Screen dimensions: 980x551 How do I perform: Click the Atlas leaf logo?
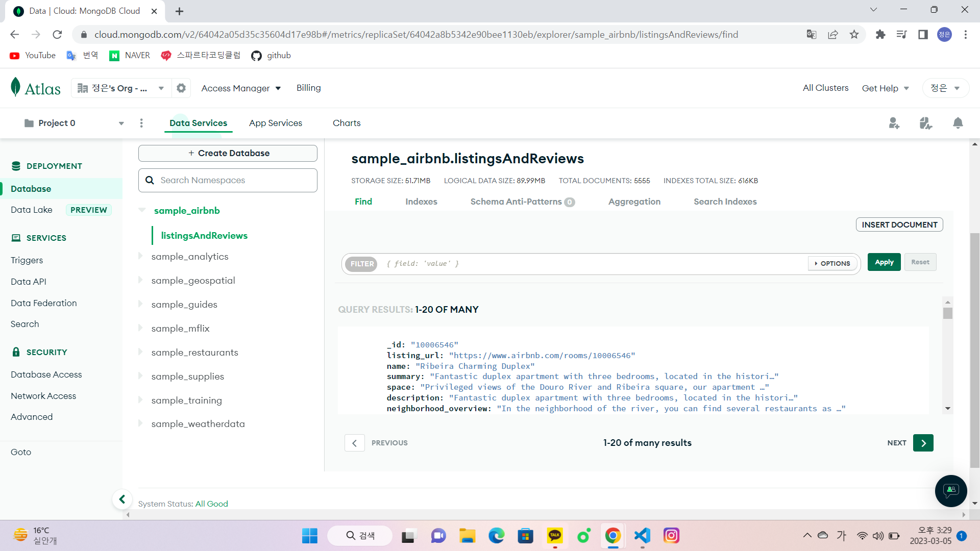click(36, 88)
